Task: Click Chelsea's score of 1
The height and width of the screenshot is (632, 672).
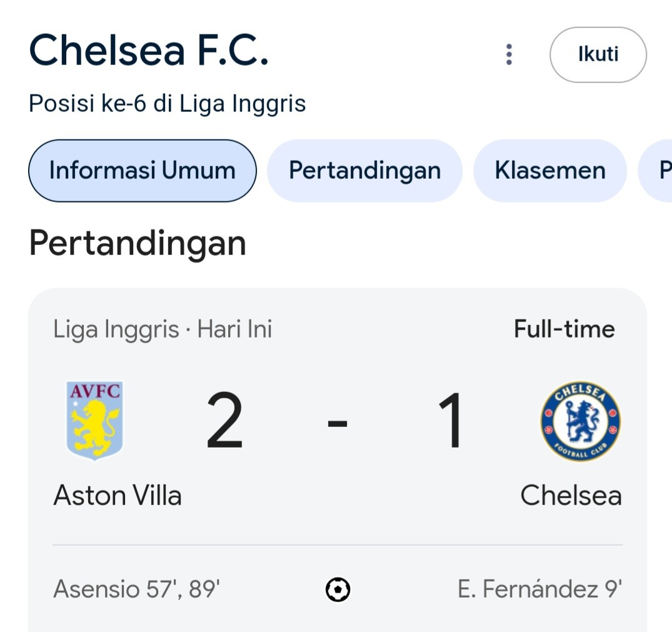Action: [x=450, y=421]
